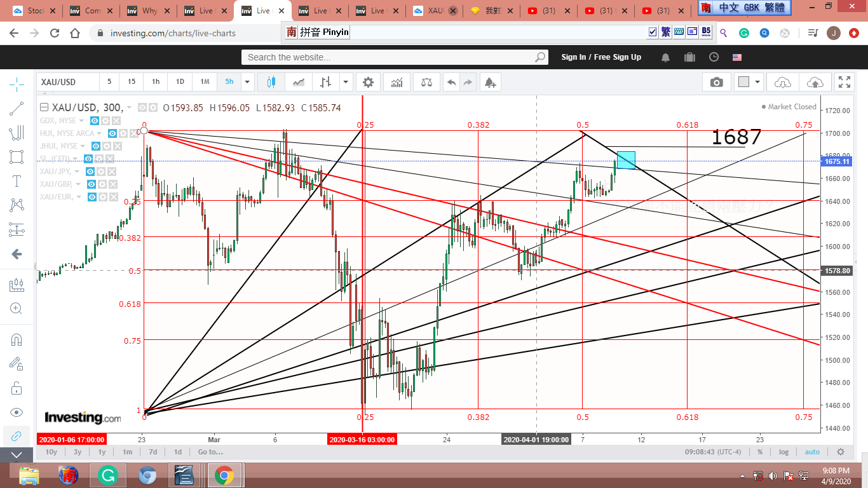Select the measure ruler tool
The image size is (868, 488).
click(17, 285)
